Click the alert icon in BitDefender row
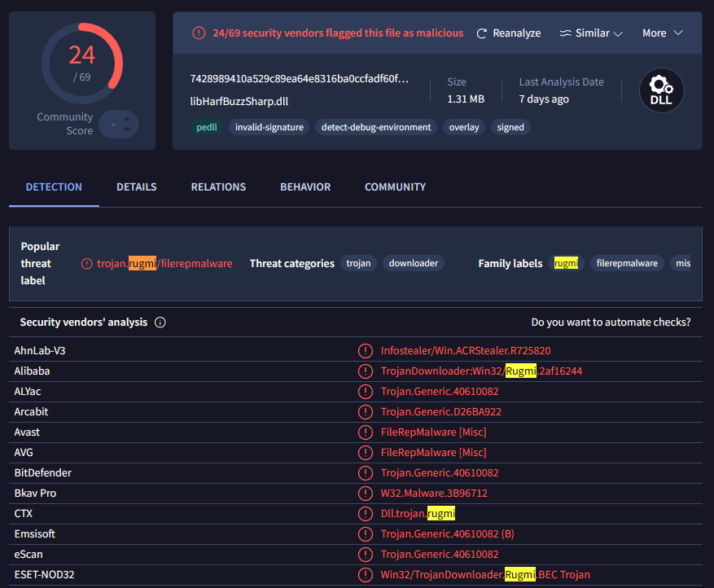The height and width of the screenshot is (588, 714). point(366,473)
